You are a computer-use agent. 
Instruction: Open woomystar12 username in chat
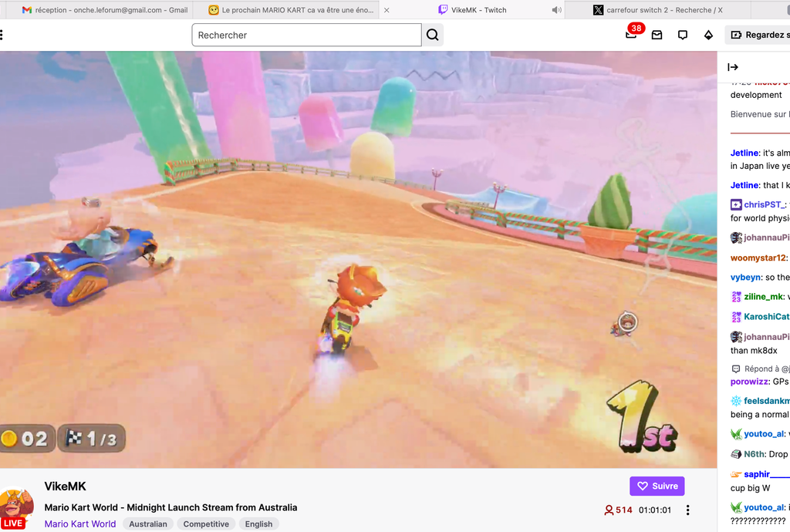(758, 258)
